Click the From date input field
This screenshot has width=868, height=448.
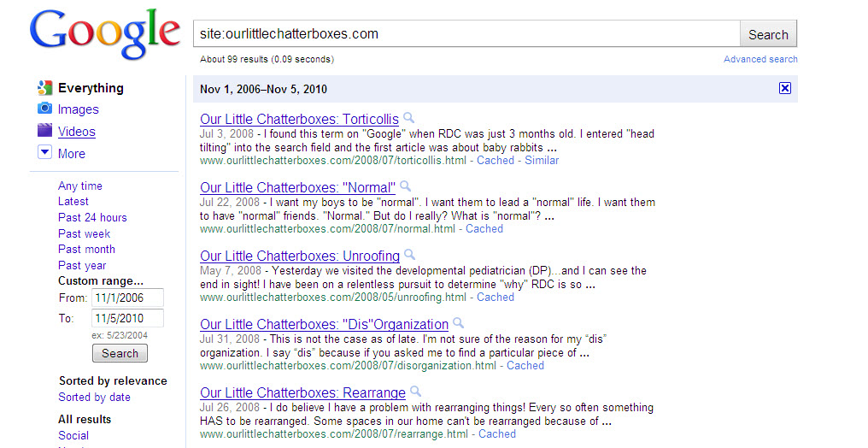click(x=127, y=298)
